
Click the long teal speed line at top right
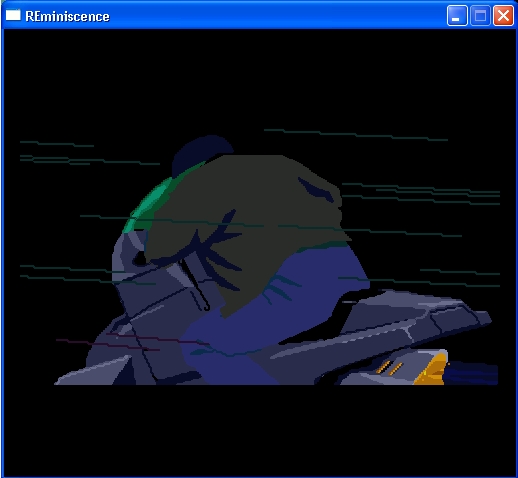pyautogui.click(x=356, y=135)
